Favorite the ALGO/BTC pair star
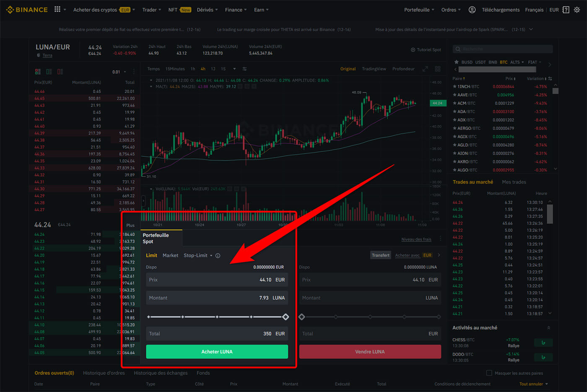 [x=455, y=170]
